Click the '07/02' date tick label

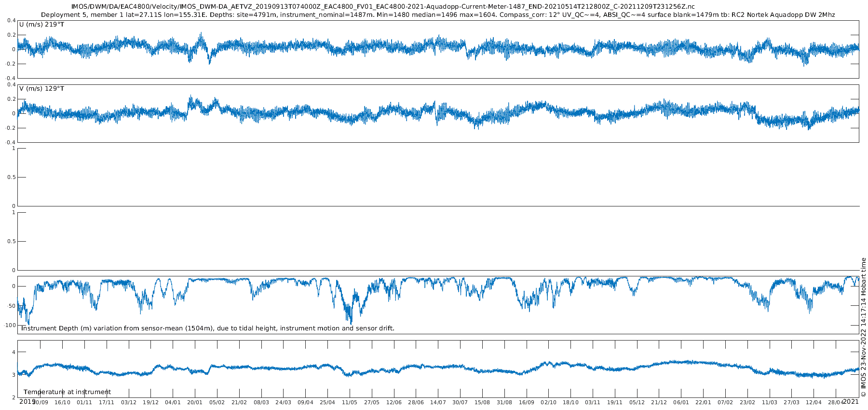726,402
